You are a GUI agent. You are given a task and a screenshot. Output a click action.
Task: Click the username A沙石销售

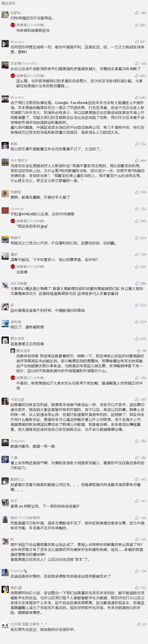[x=19, y=284]
